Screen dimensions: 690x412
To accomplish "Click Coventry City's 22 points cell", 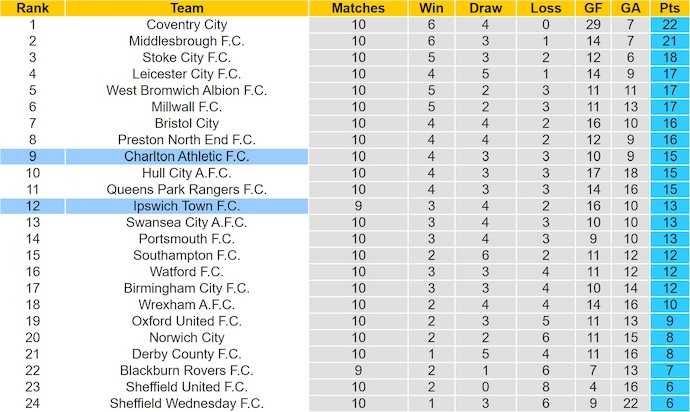I will 669,24.
